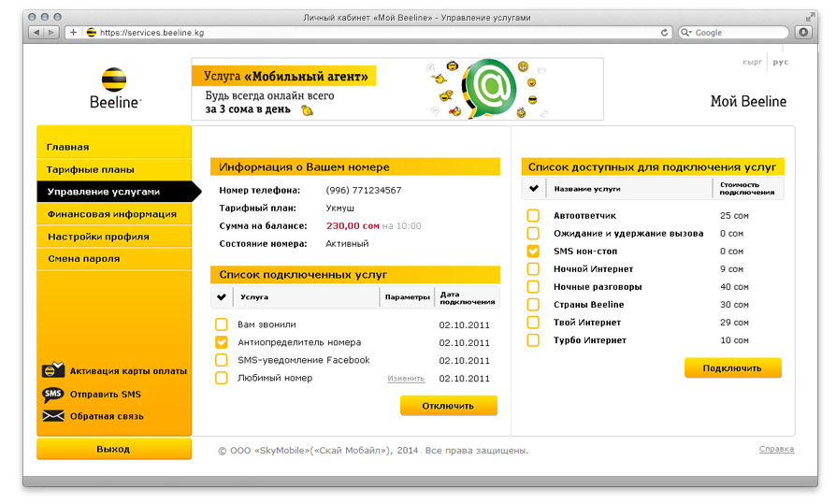Viewport: 836px width, 504px height.
Task: Click the Отключить button
Action: pyautogui.click(x=448, y=406)
